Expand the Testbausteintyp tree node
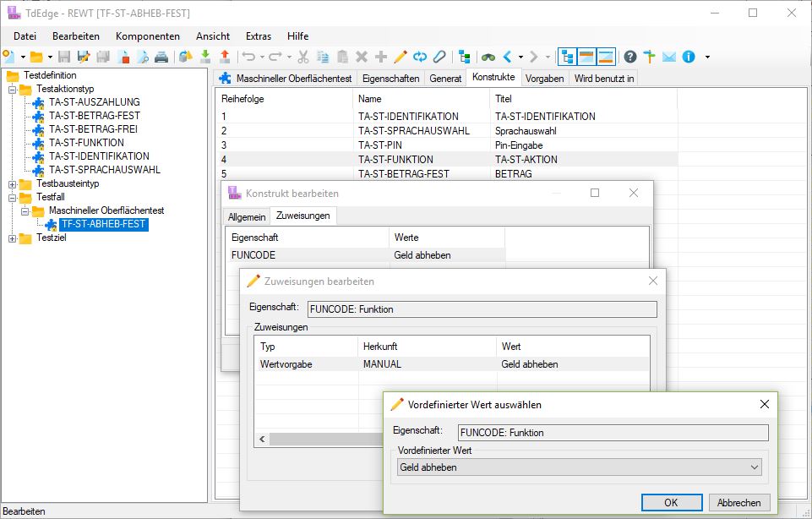The image size is (812, 519). (x=12, y=183)
